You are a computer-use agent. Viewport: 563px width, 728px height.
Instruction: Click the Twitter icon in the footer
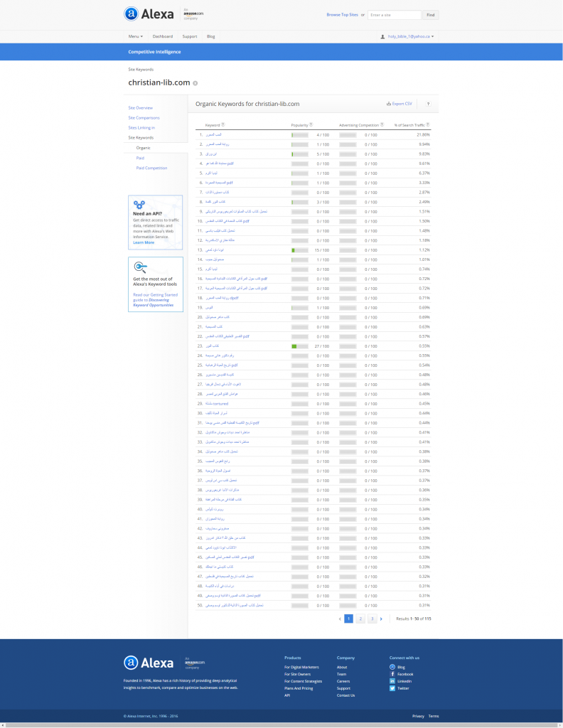point(392,688)
